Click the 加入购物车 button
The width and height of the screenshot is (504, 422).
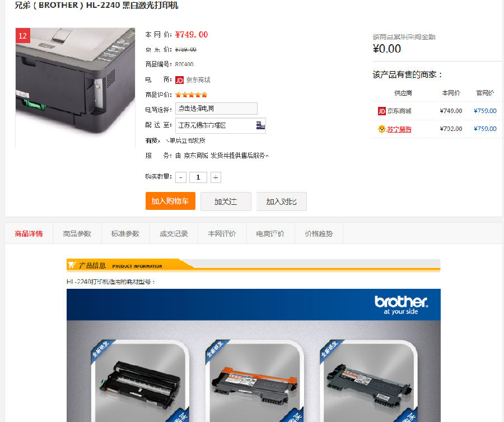click(170, 201)
